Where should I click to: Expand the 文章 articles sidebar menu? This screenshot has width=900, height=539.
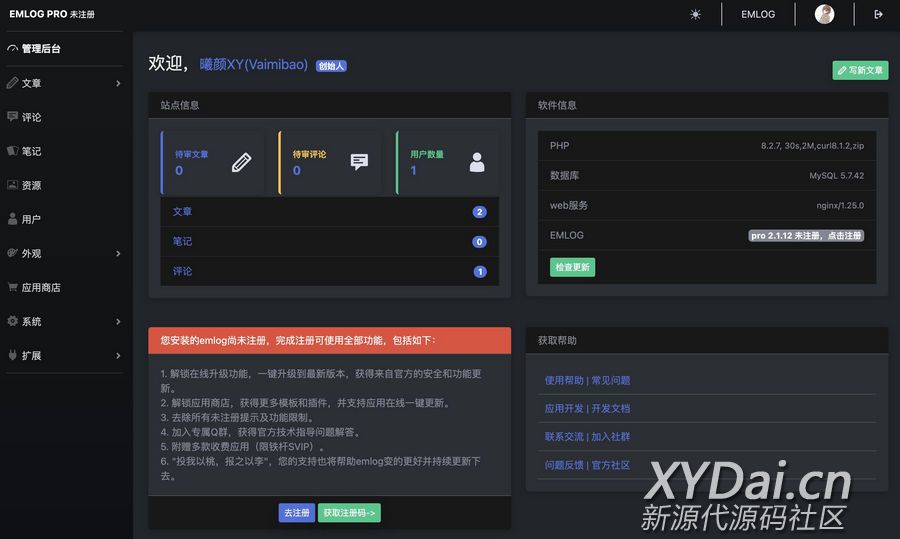click(64, 83)
